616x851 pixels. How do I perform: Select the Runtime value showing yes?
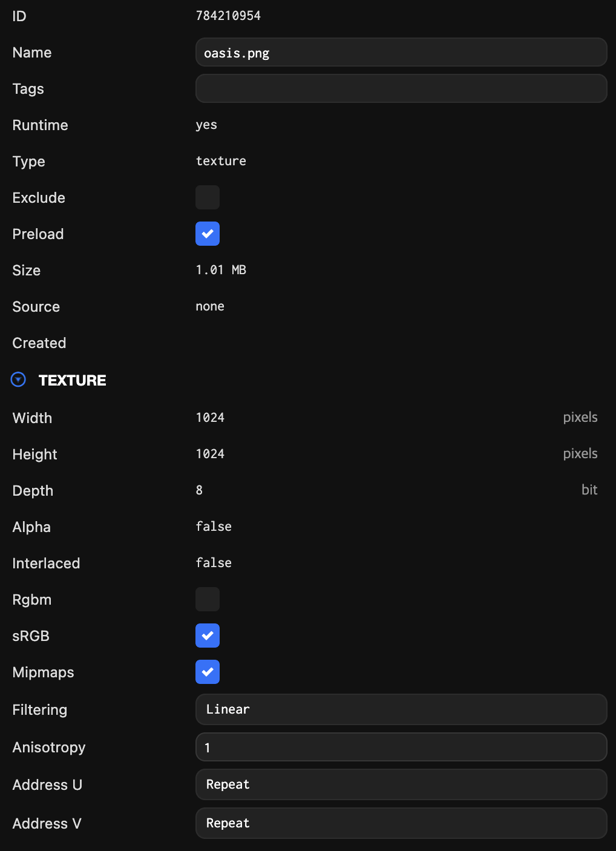[x=206, y=125]
